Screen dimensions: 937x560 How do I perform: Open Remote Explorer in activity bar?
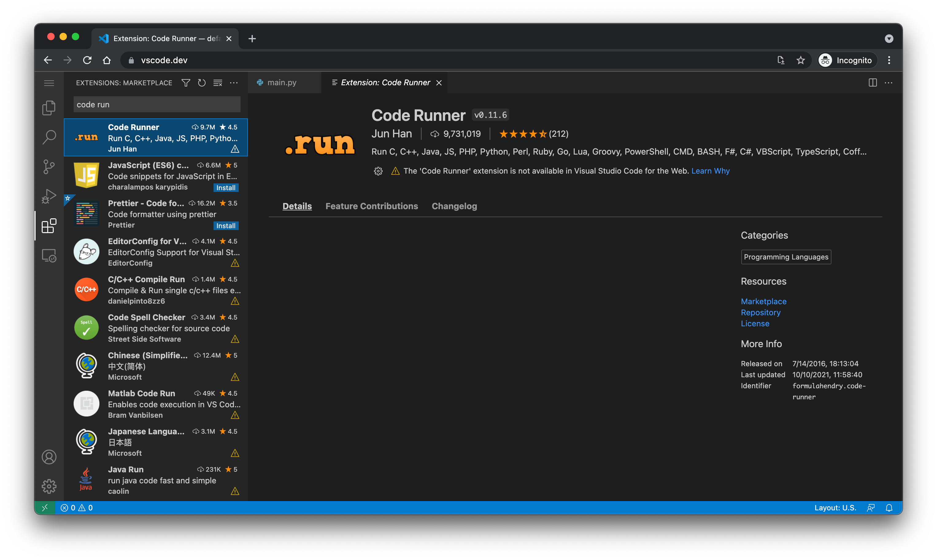[49, 256]
